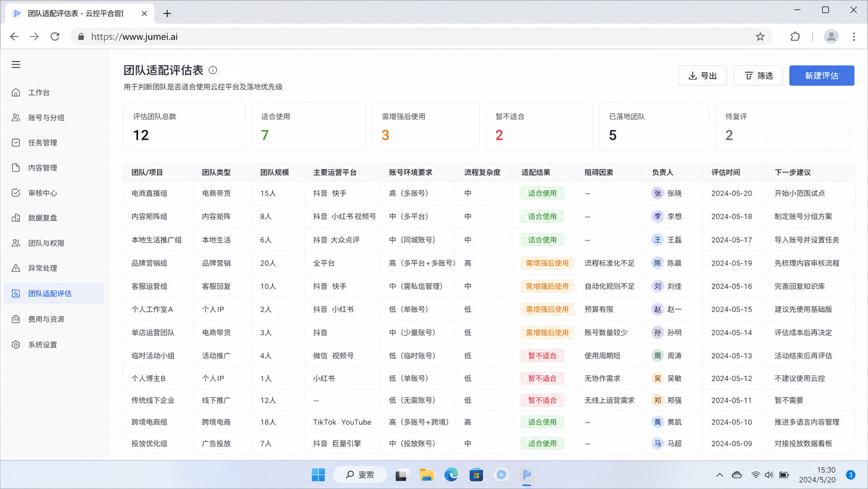This screenshot has height=489, width=868.
Task: Open the browser three-dot menu
Action: pyautogui.click(x=854, y=36)
